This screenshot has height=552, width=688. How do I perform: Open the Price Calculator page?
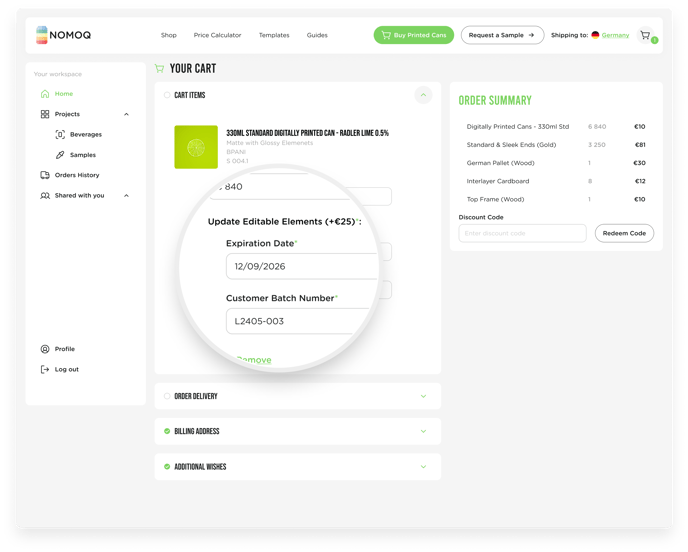[x=217, y=35]
